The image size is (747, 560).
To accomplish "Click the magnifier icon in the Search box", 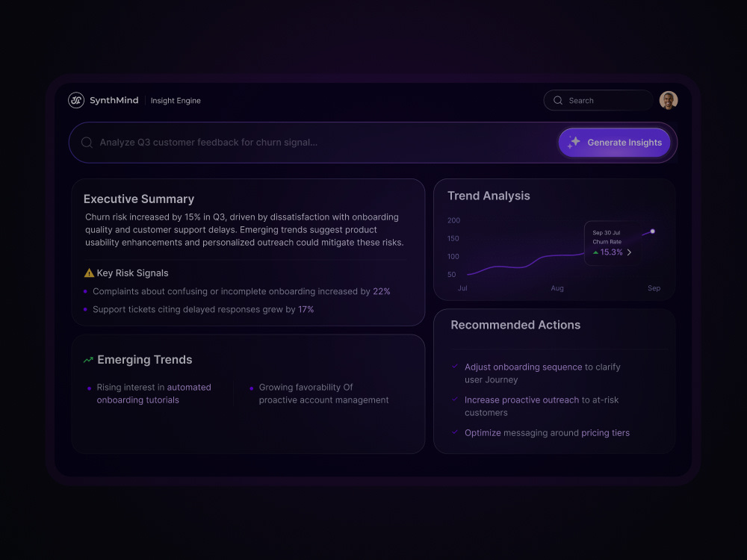I will tap(558, 101).
